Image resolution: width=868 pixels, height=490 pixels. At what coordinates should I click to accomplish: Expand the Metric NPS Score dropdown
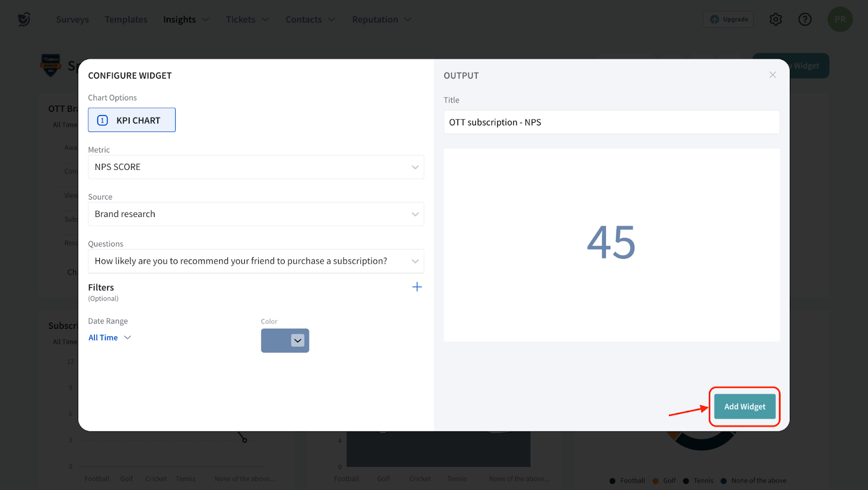point(256,167)
